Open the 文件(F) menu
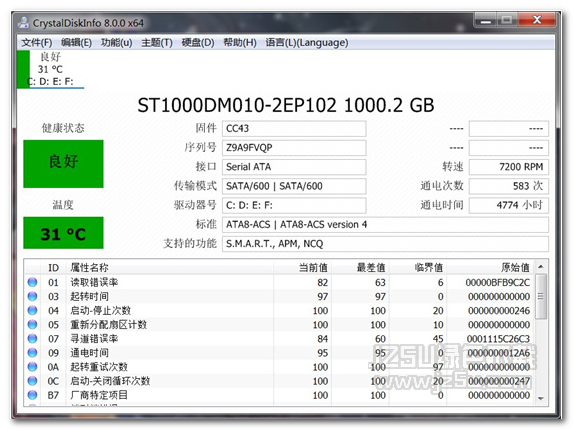573x430 pixels. (37, 43)
